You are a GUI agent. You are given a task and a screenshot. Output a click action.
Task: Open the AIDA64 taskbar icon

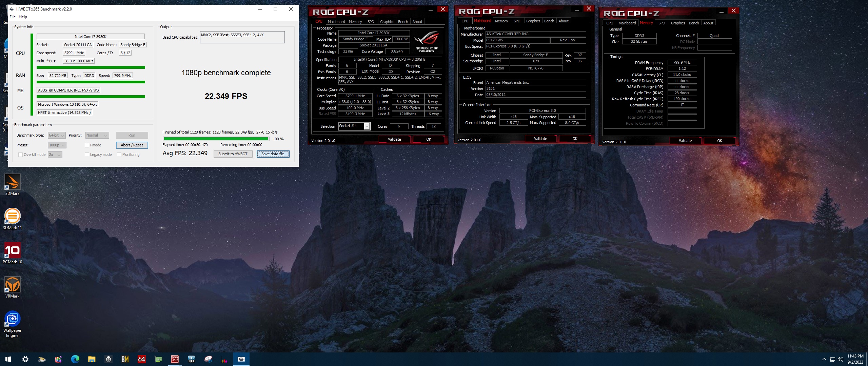click(x=141, y=359)
